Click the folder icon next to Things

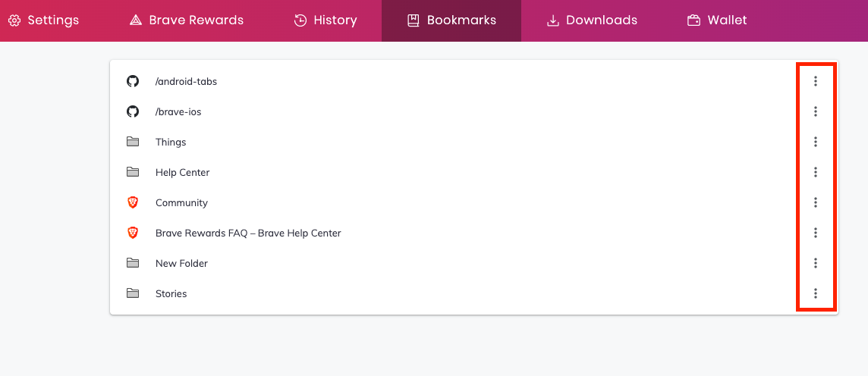[132, 142]
